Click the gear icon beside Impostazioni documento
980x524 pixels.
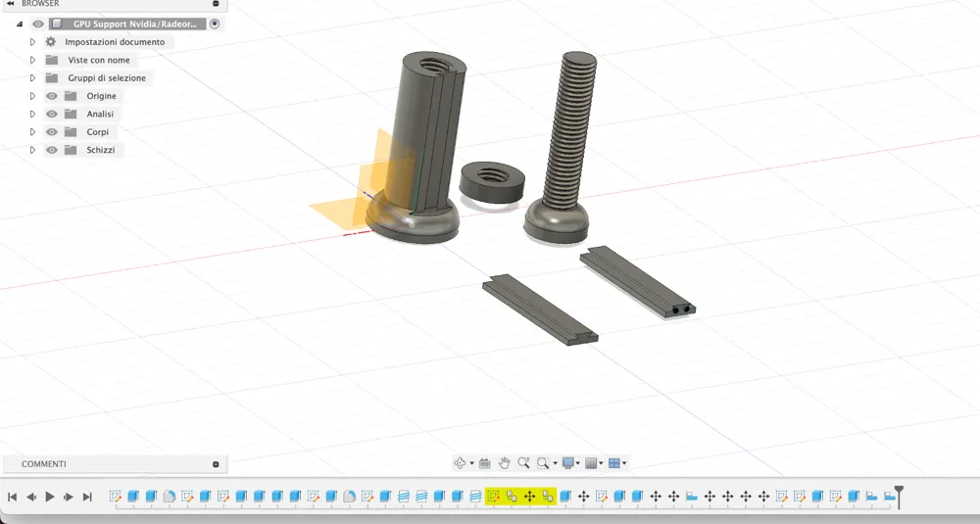pyautogui.click(x=51, y=42)
